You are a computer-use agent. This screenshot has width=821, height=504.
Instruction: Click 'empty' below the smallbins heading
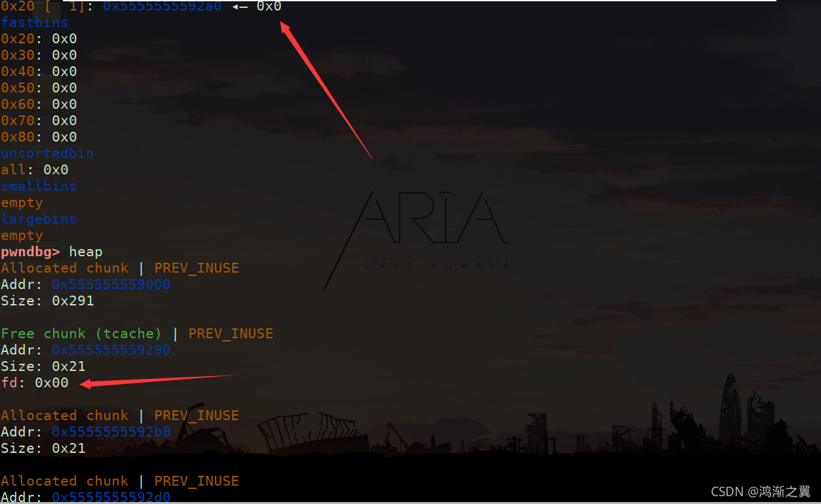coord(22,203)
